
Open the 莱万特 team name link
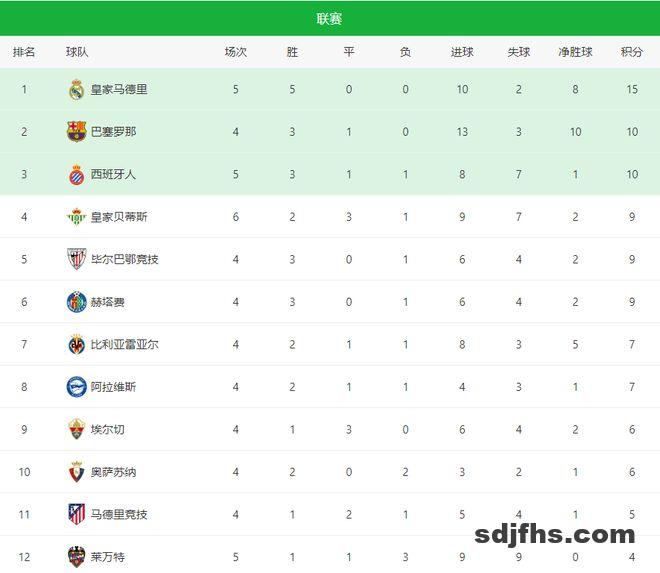point(108,556)
